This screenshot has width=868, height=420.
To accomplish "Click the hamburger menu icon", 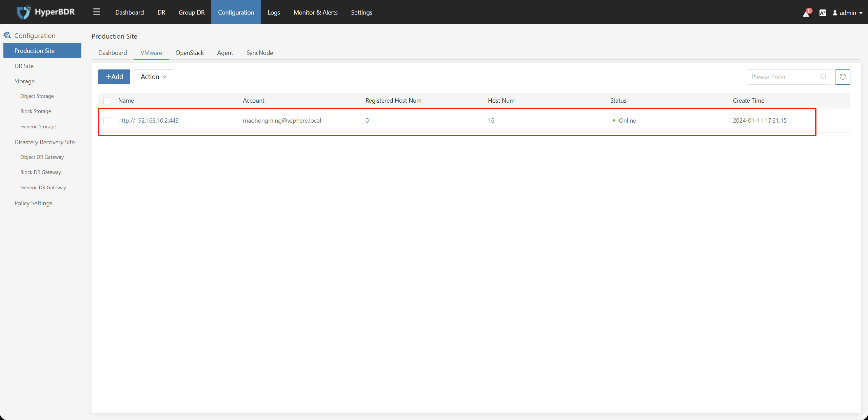I will pos(97,12).
